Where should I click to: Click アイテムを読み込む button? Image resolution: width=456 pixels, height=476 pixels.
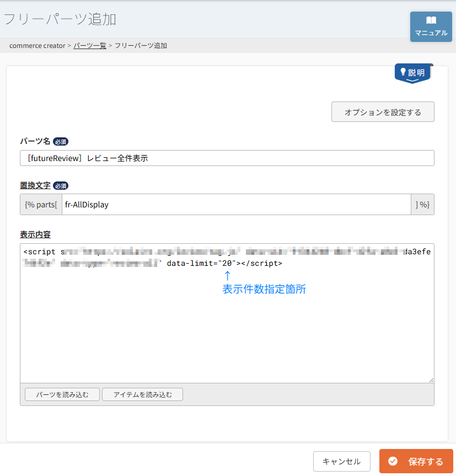(142, 394)
